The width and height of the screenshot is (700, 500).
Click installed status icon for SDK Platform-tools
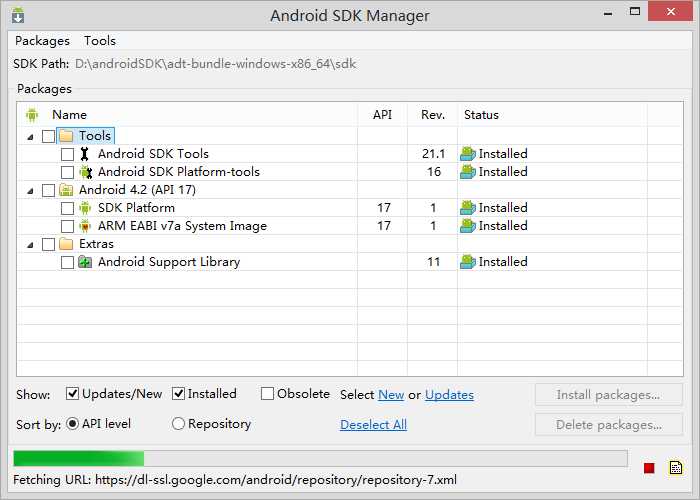coord(468,172)
